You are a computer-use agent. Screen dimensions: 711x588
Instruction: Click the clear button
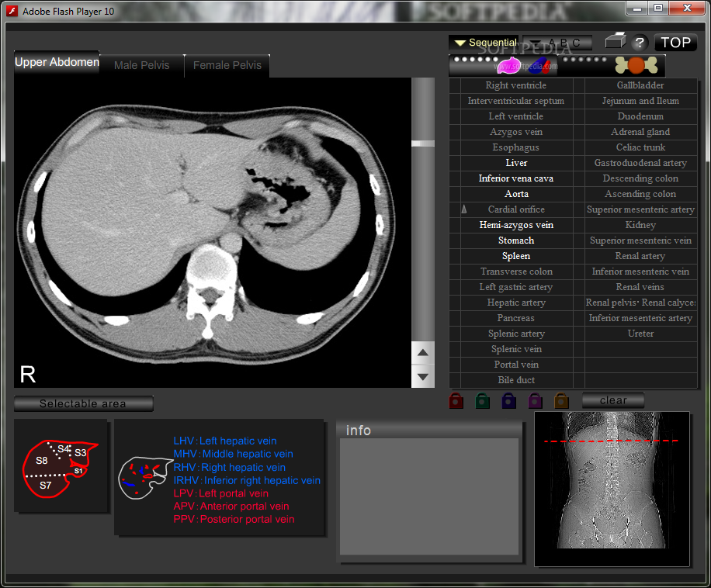coord(613,400)
